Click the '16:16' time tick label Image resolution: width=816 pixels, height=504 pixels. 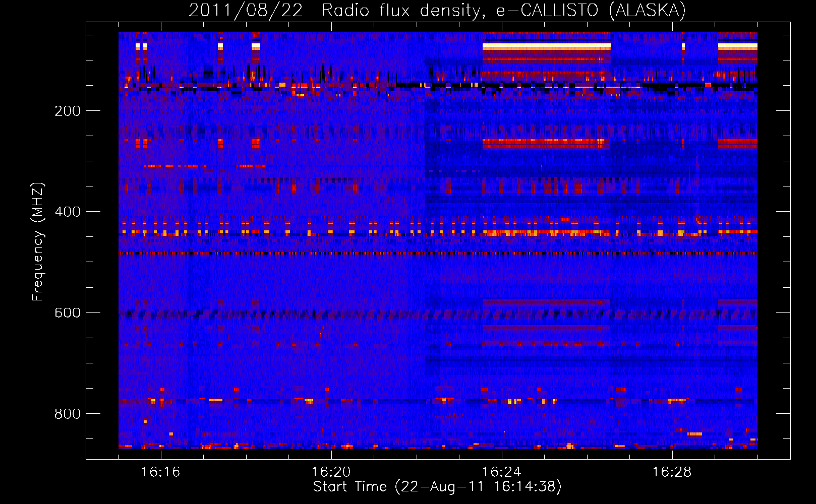[160, 472]
